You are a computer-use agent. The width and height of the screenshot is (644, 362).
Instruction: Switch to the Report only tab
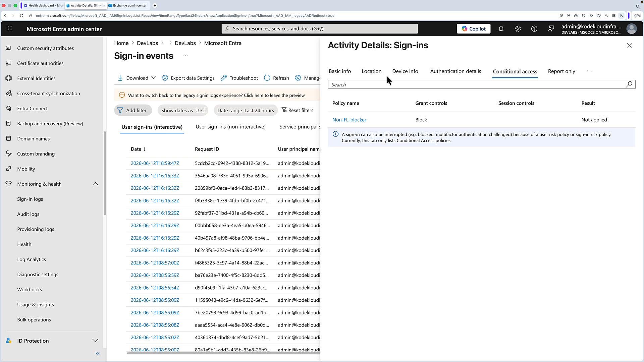tap(561, 71)
